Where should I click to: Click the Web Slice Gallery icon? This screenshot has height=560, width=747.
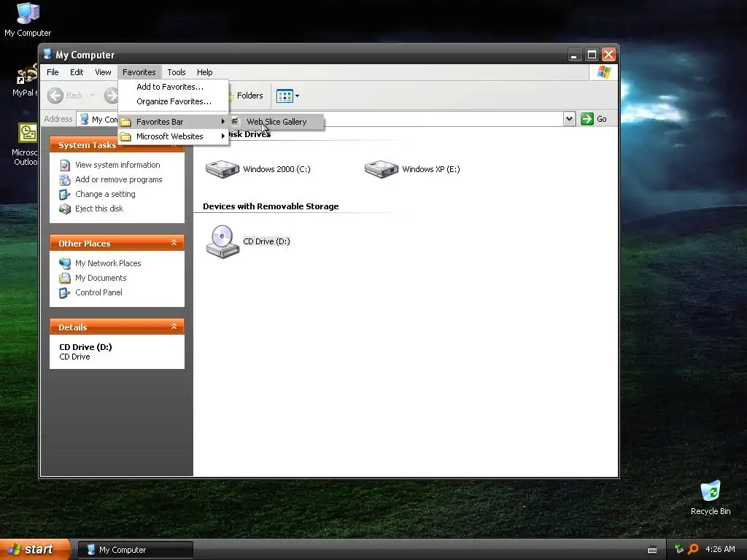point(236,122)
